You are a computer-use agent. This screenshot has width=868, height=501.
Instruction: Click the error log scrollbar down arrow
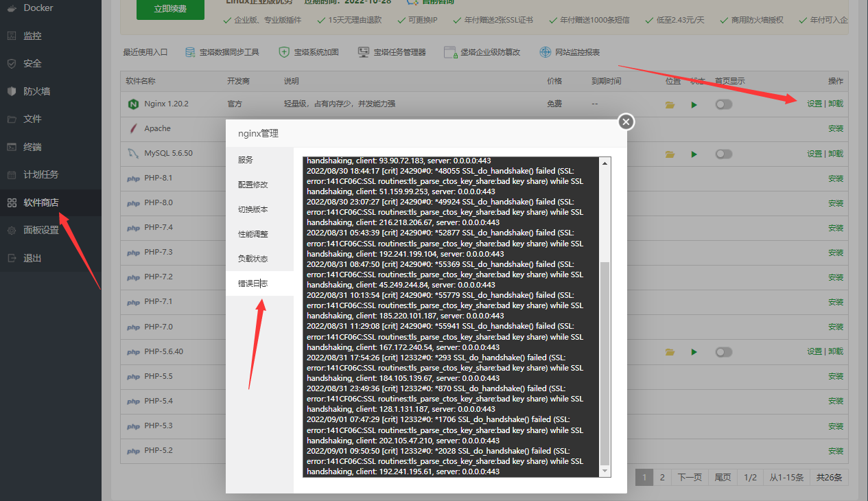pyautogui.click(x=605, y=471)
